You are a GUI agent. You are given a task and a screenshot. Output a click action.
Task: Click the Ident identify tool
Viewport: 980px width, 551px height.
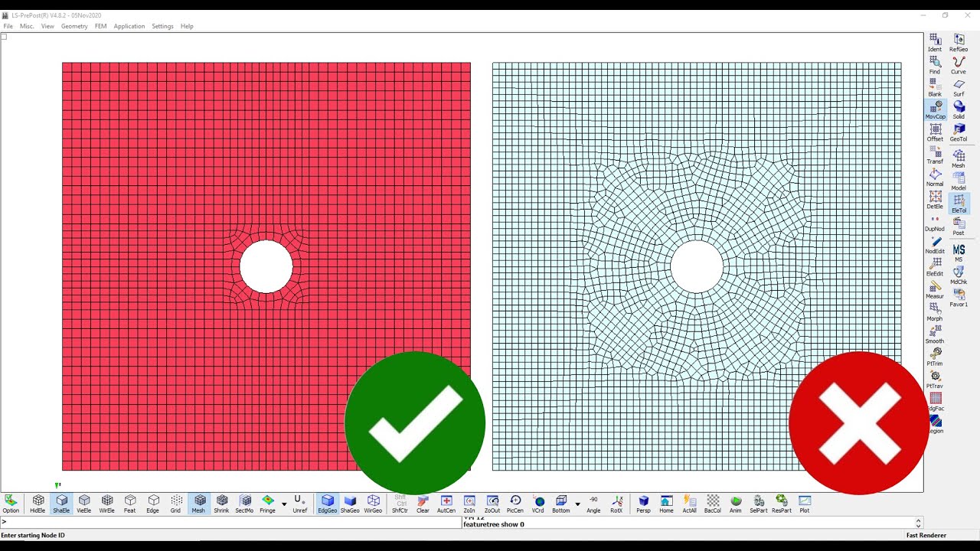click(935, 43)
